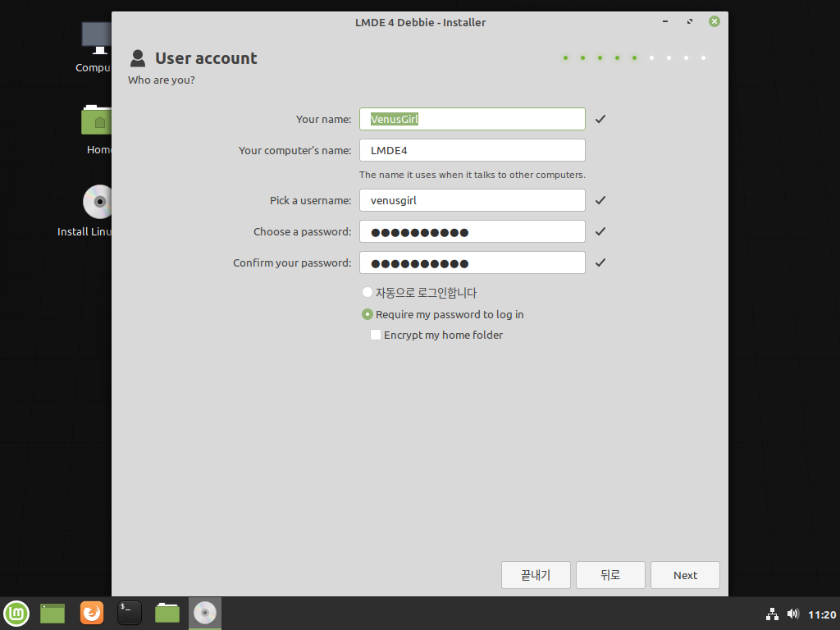The height and width of the screenshot is (630, 840).
Task: Open the network status tray icon
Action: pyautogui.click(x=772, y=614)
